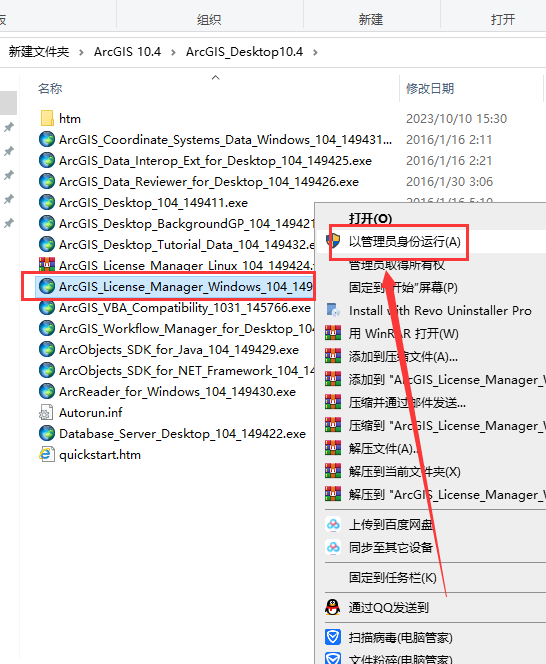
Task: Click the date 2016/1/30 3:06
Action: tap(449, 182)
